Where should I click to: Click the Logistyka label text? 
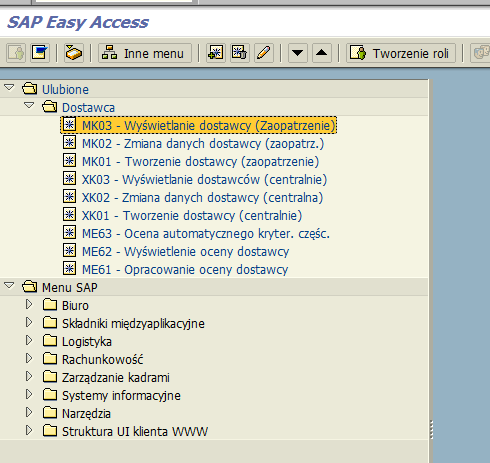coord(87,342)
